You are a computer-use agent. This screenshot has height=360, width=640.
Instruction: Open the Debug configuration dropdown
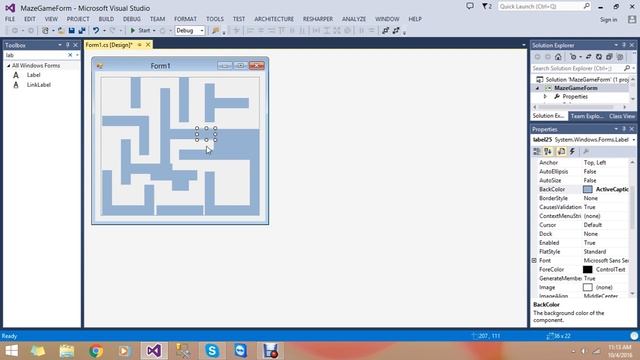pyautogui.click(x=202, y=31)
